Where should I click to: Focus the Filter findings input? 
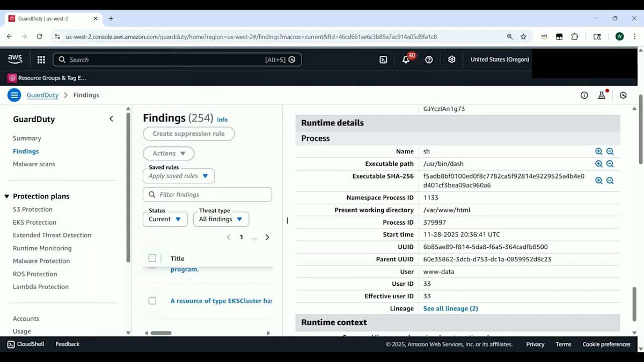click(x=207, y=194)
